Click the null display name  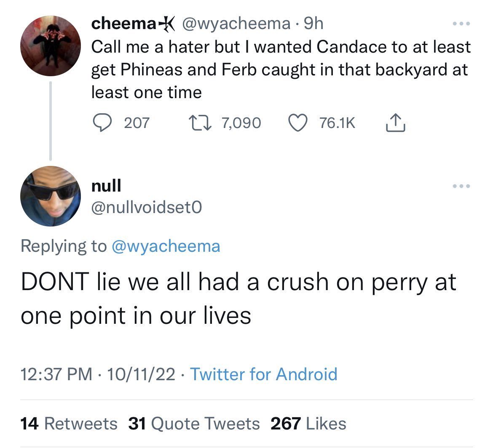point(106,185)
